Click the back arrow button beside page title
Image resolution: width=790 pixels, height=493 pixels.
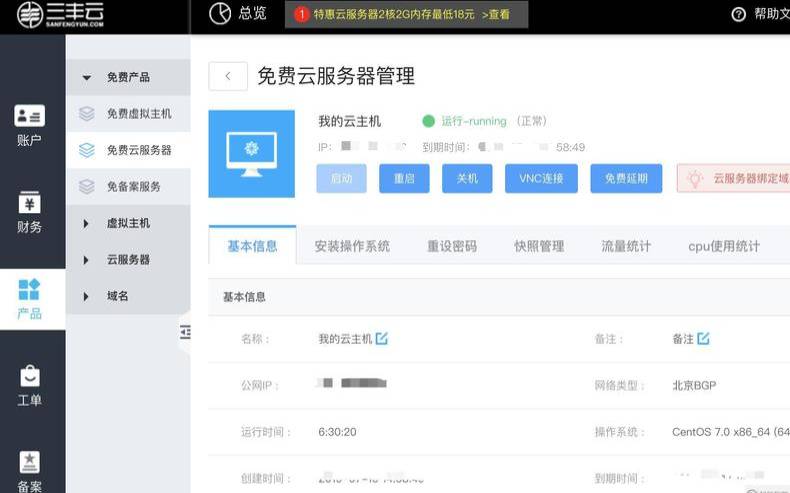228,76
